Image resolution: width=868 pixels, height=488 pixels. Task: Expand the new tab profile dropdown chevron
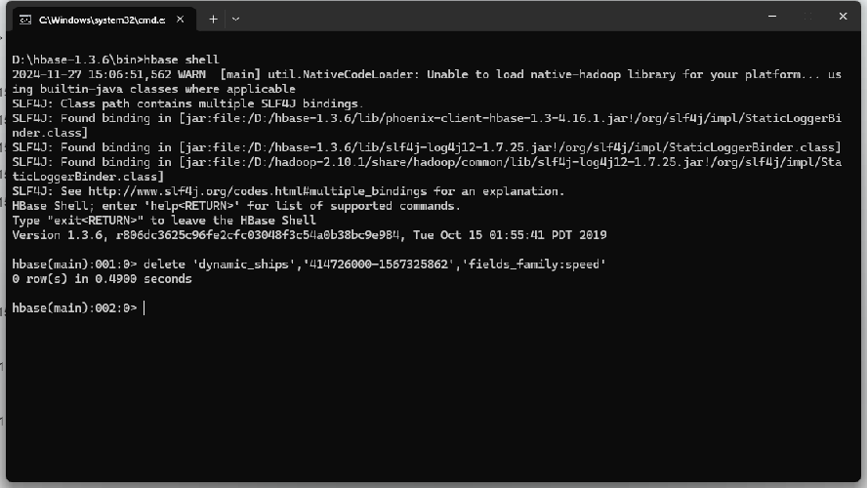[x=236, y=20]
